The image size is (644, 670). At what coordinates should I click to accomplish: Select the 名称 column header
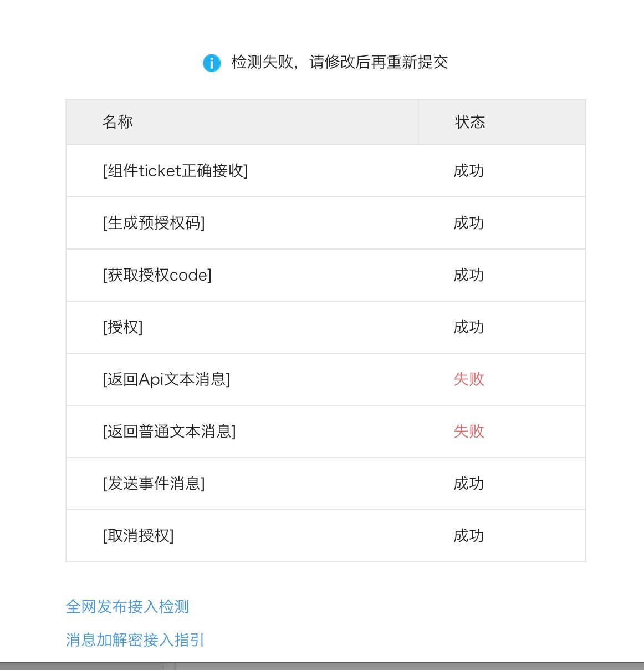[117, 122]
